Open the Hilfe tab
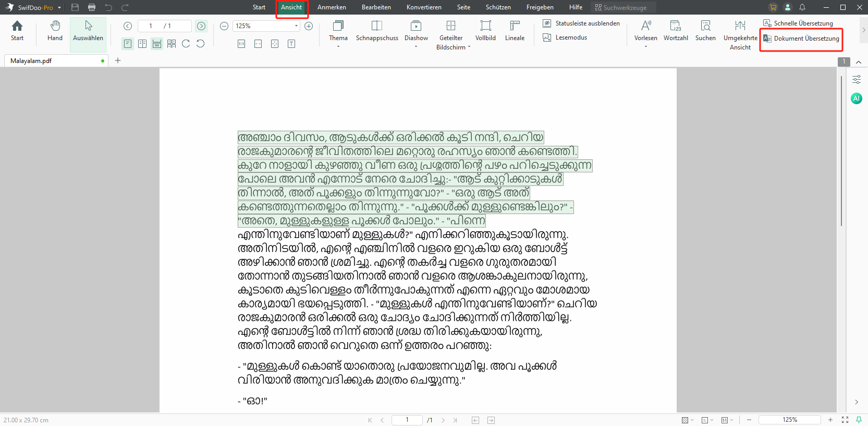This screenshot has height=426, width=868. [x=576, y=7]
